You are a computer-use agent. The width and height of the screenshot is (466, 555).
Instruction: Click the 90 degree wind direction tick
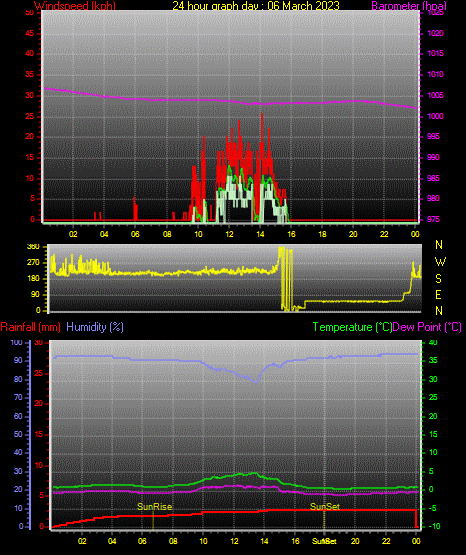tap(35, 295)
